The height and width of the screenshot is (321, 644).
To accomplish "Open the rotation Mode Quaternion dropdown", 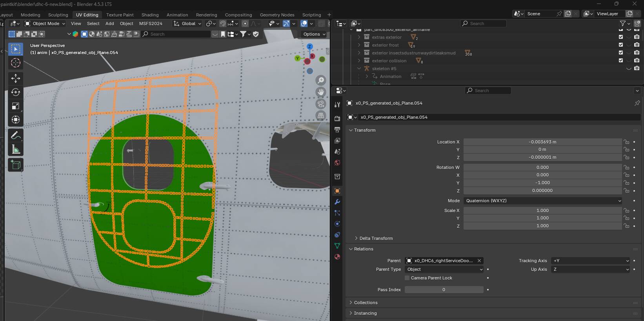I will 542,201.
